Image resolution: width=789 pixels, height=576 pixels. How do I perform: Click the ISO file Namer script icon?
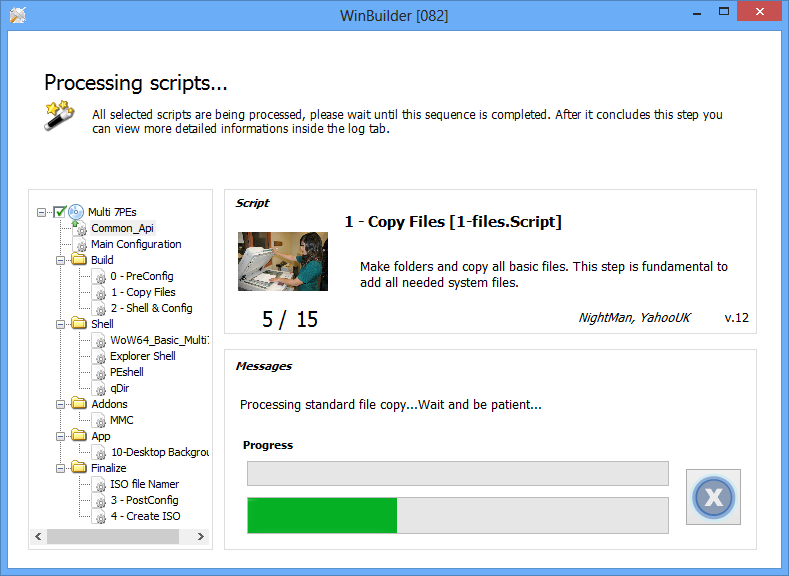click(99, 484)
